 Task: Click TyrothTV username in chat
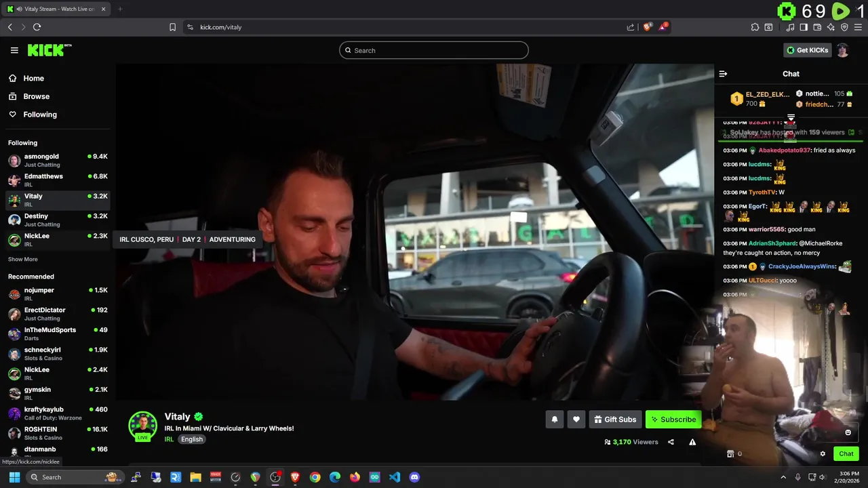pos(762,192)
